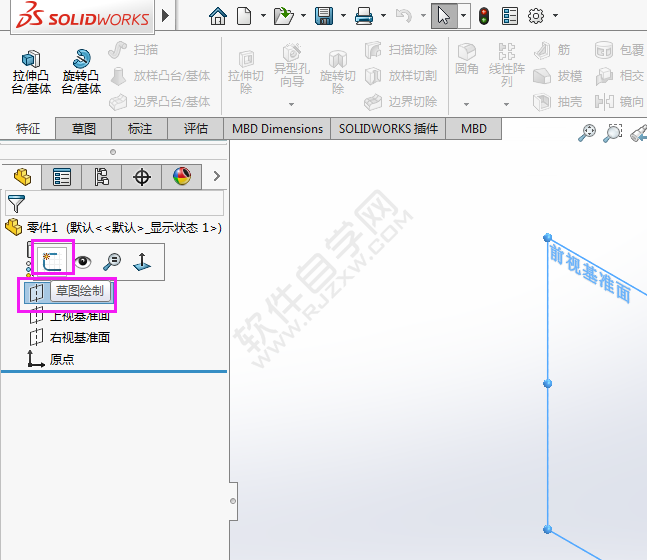Click the Home icon in the top toolbar
Screen dimensions: 647x560
point(218,16)
